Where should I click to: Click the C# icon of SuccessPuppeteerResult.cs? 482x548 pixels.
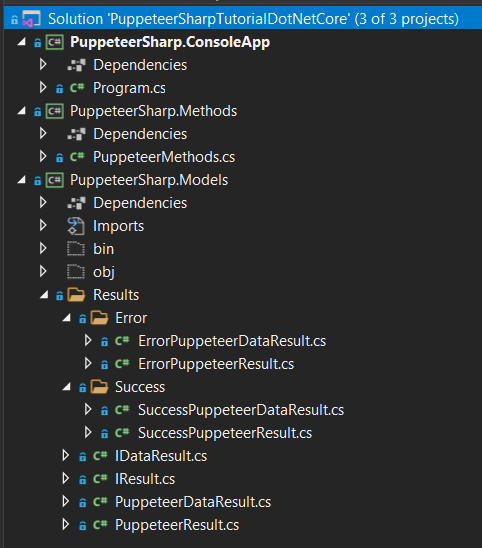point(122,432)
